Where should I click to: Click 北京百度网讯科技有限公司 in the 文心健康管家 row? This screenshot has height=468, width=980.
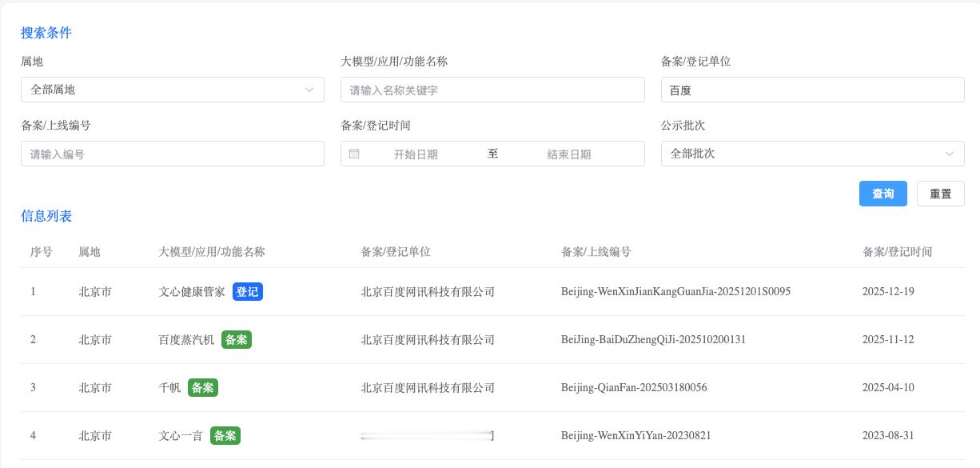coord(428,292)
